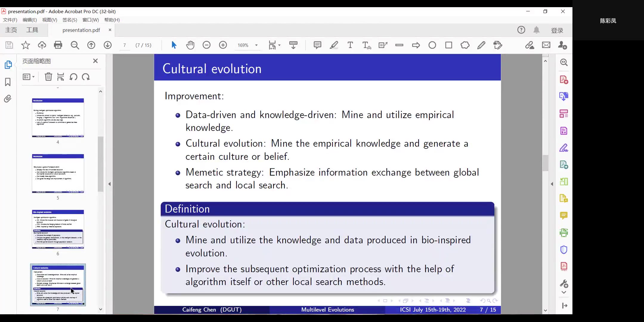Open notifications bell icon
Viewport: 644px width, 322px height.
tap(536, 30)
